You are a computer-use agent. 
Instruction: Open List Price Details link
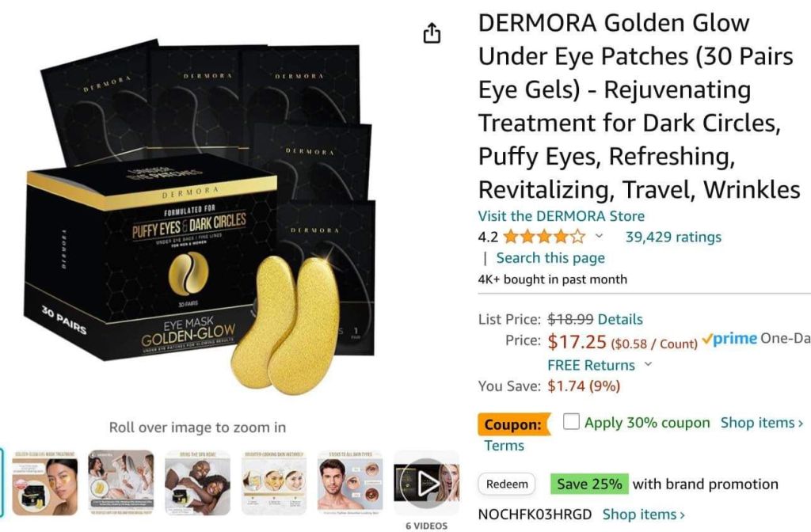pos(619,319)
